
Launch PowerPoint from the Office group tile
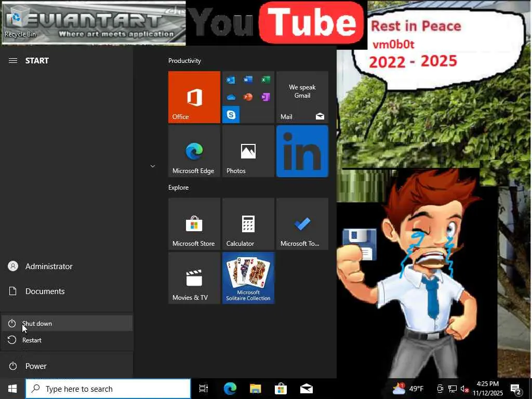(x=248, y=97)
